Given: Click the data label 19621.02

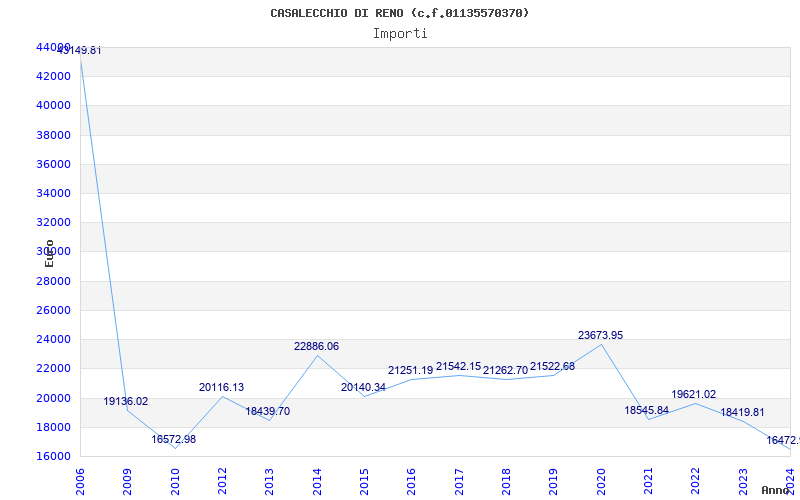Looking at the screenshot, I should (x=693, y=394).
